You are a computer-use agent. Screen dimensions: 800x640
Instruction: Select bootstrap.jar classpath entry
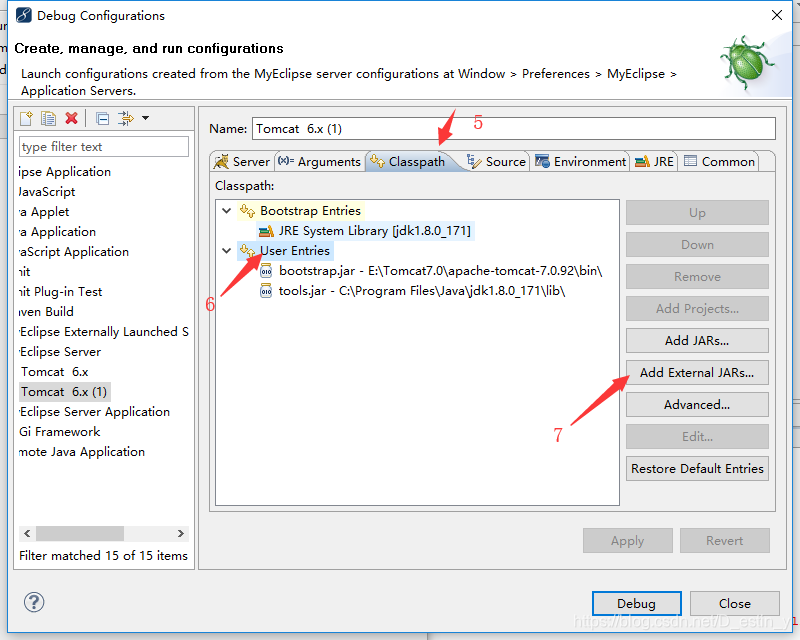coord(441,270)
